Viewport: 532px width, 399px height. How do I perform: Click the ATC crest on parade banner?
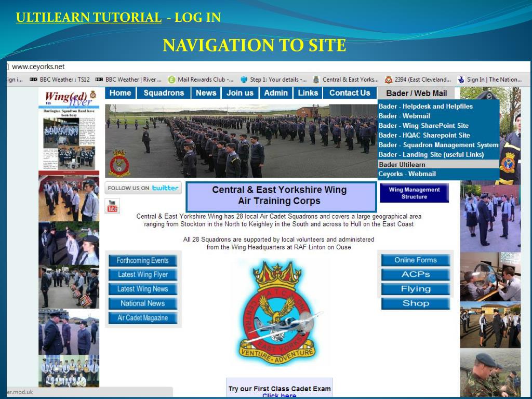[119, 163]
